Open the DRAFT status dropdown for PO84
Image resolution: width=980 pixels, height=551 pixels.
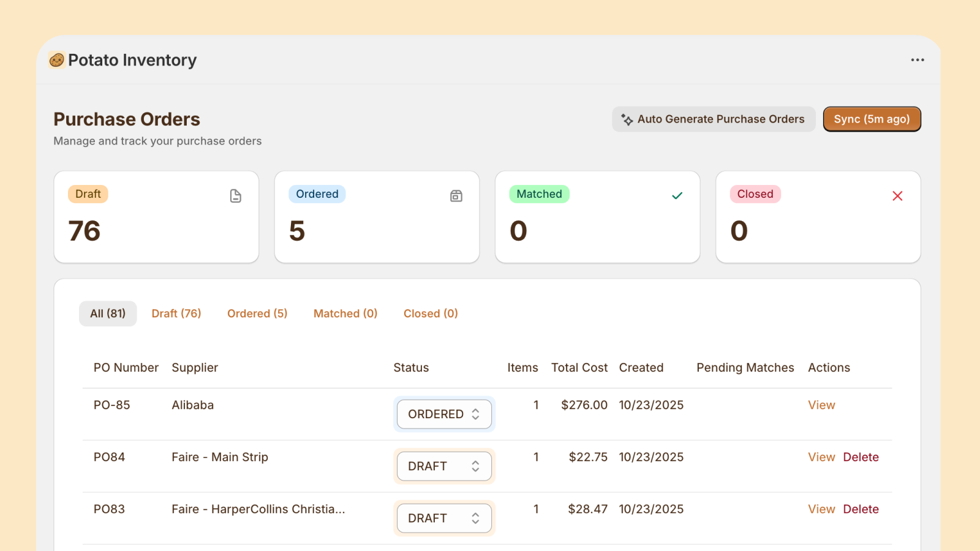point(444,467)
